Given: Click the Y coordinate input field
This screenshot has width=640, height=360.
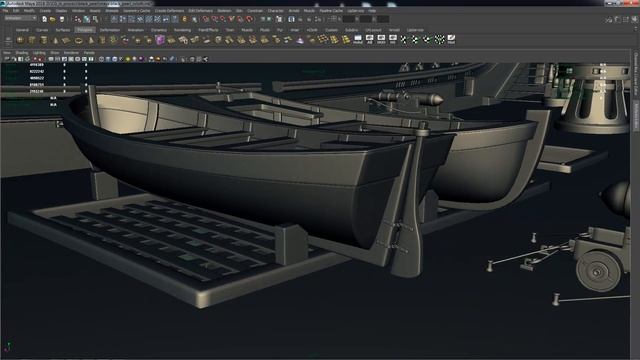Looking at the screenshot, I should 366,19.
